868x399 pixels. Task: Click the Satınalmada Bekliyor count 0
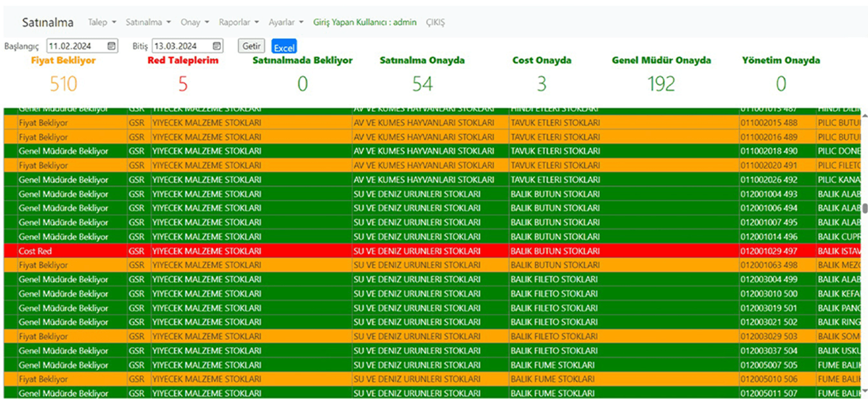coord(303,84)
